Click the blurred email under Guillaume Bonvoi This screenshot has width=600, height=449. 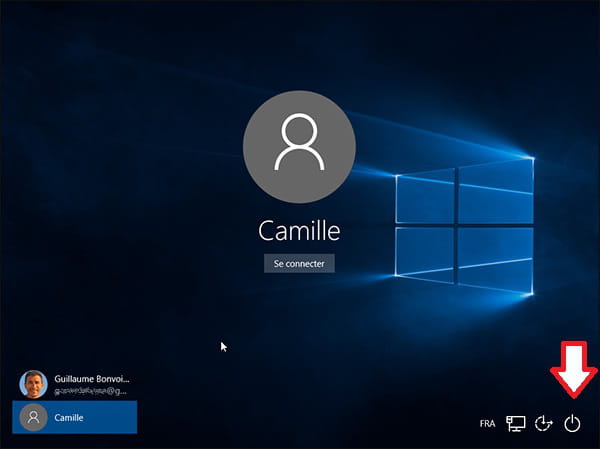click(90, 391)
